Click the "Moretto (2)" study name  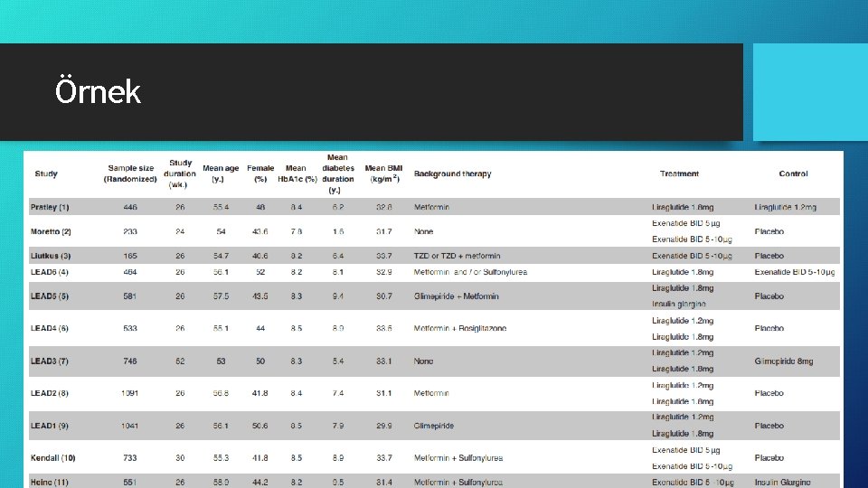(x=51, y=232)
